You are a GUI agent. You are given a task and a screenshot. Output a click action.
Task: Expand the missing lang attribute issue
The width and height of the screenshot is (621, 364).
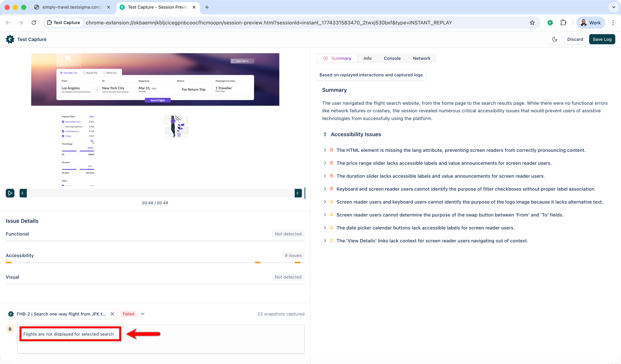(325, 150)
